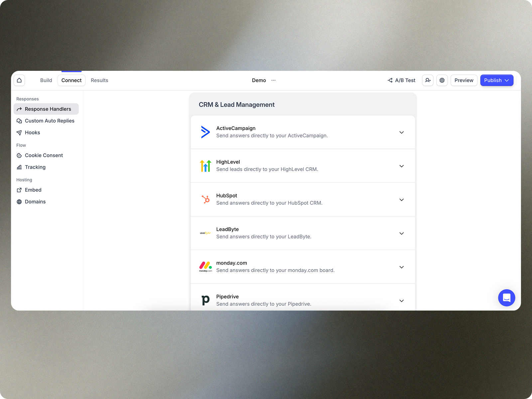Click the Responses section label
This screenshot has height=399, width=532.
point(28,99)
